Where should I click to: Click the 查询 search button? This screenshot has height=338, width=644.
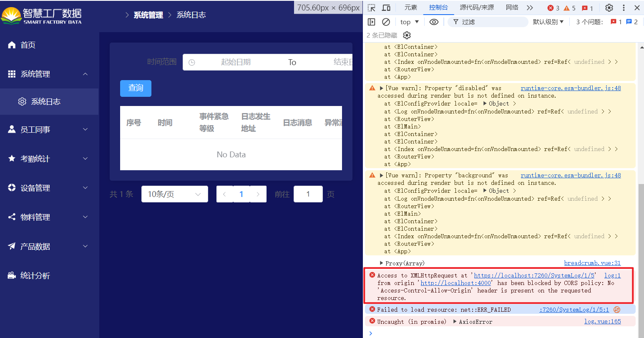click(x=136, y=88)
